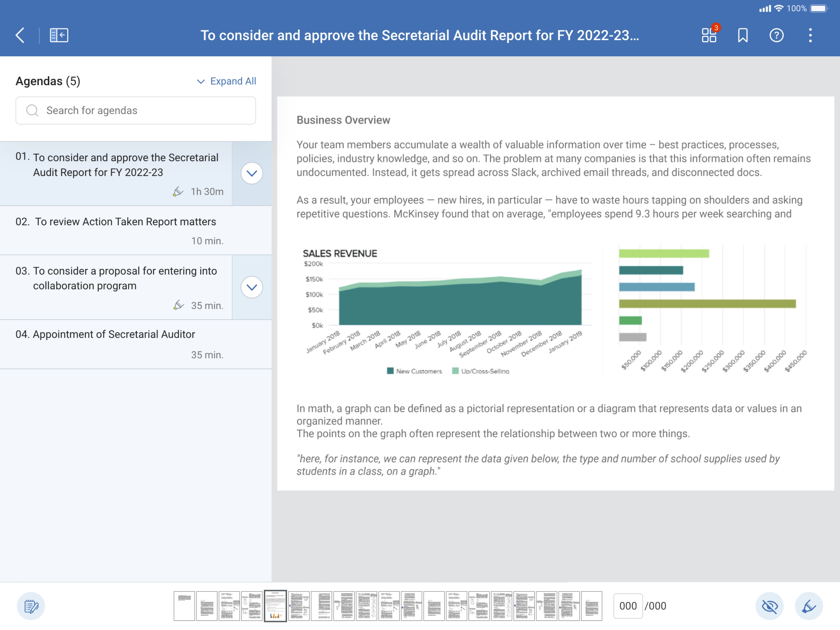Click the gray bottom bar in chart
This screenshot has width=840, height=630.
click(632, 337)
